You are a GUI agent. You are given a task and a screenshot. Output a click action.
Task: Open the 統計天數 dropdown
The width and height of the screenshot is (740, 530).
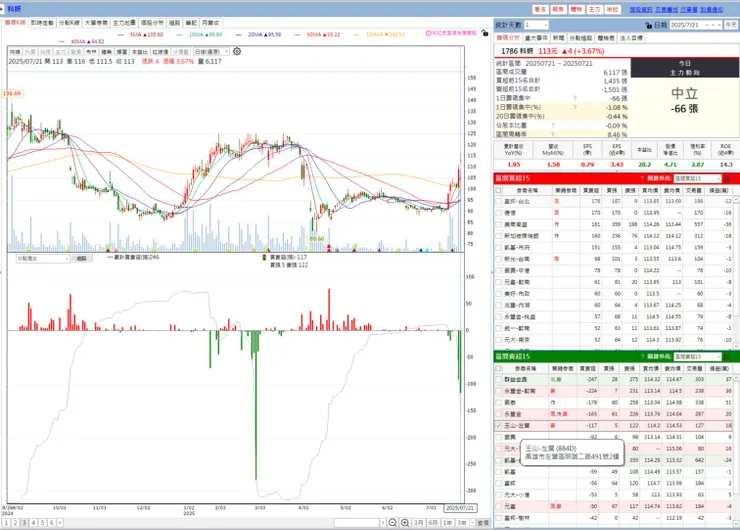(537, 25)
